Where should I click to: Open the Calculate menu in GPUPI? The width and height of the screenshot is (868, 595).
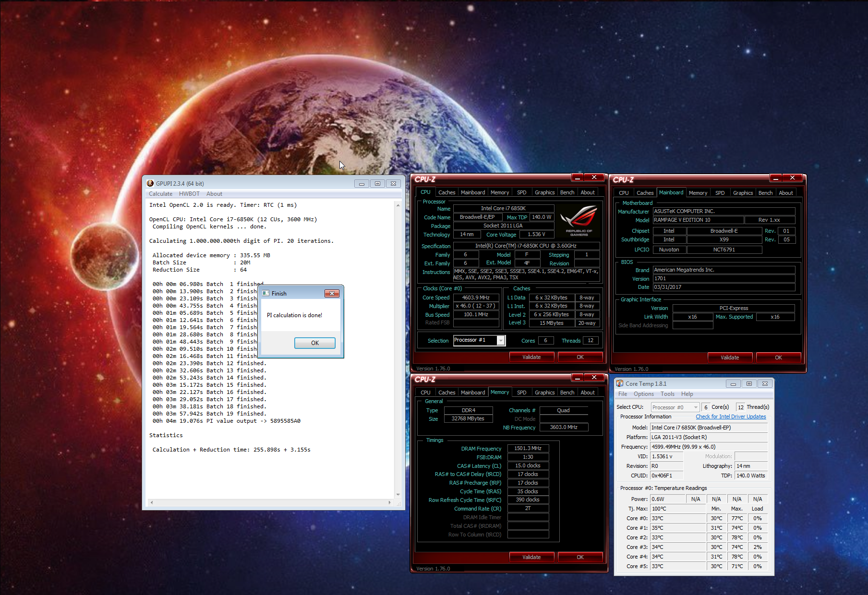(160, 194)
